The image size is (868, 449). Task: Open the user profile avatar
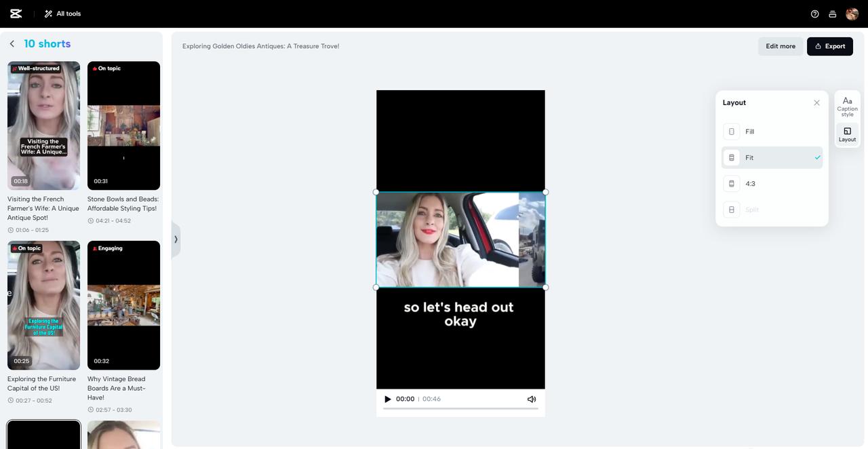point(852,14)
